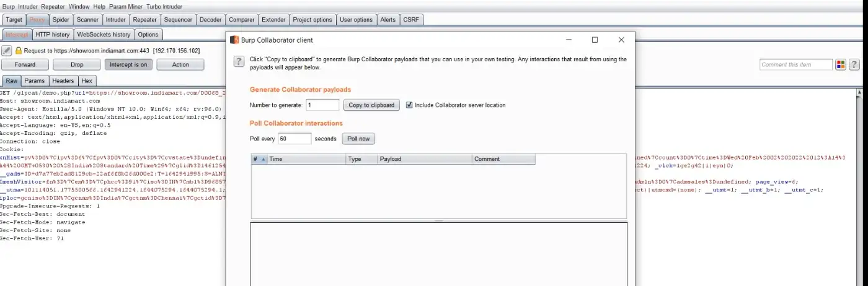The image size is (868, 286).
Task: Switch to the Sequencer tab
Action: click(x=178, y=20)
